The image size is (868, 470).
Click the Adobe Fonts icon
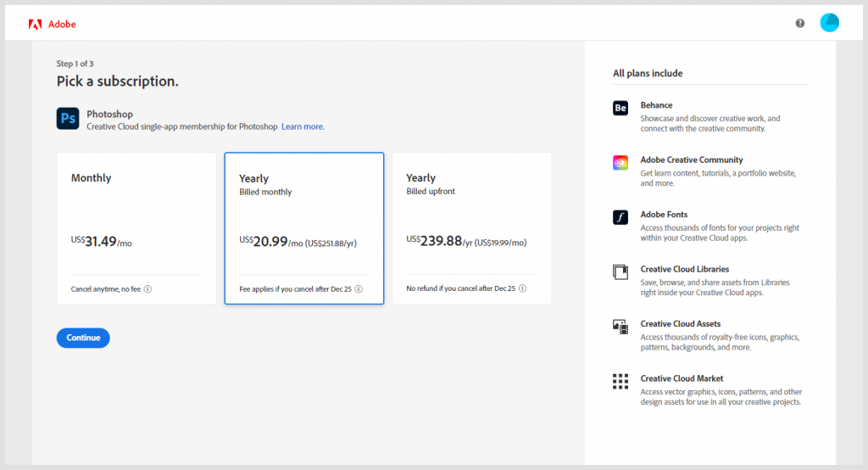[620, 217]
